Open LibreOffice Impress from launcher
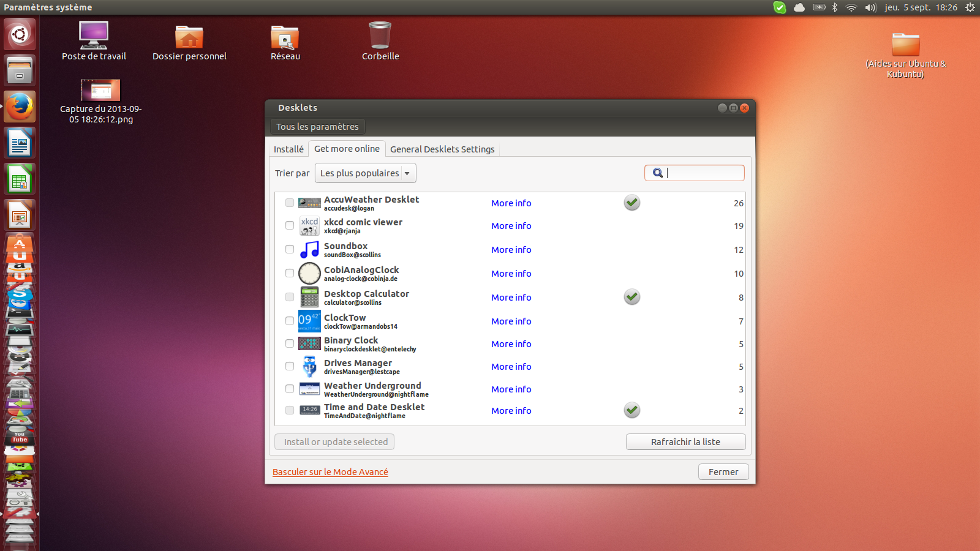 [x=20, y=215]
